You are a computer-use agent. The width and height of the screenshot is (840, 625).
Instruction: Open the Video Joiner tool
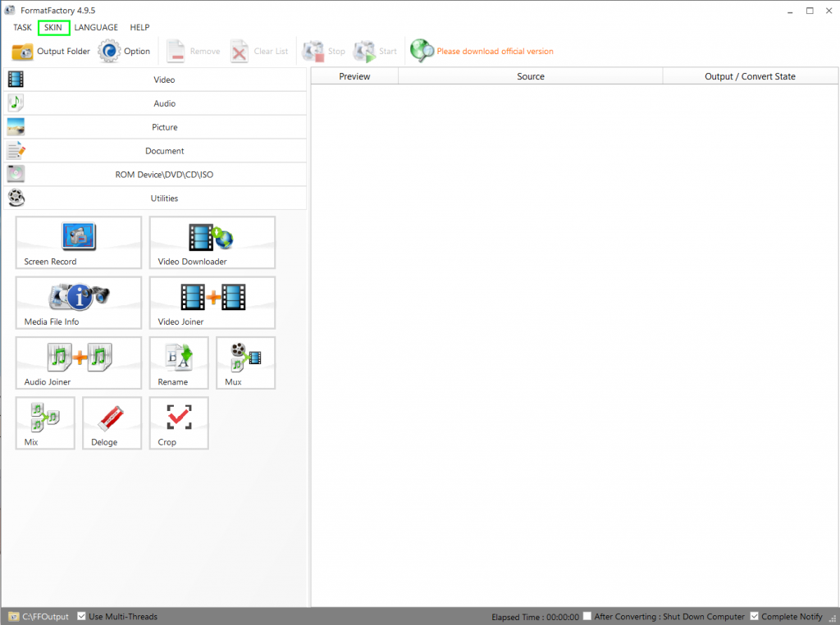212,303
